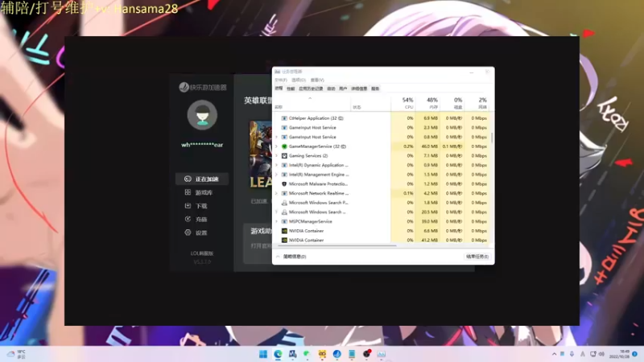Open the Windows Start menu
The height and width of the screenshot is (362, 644).
pyautogui.click(x=263, y=354)
